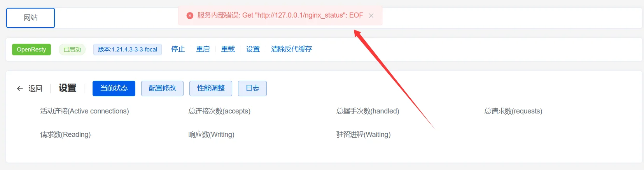644x170 pixels.
Task: Restart OpenResty using the 重启 link
Action: coord(203,49)
